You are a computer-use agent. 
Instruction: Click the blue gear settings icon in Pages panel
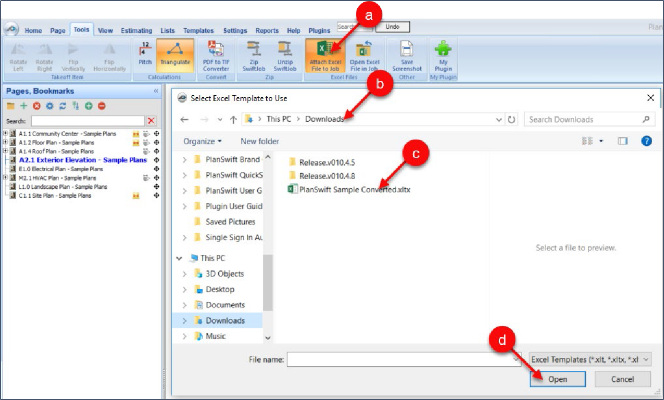click(x=50, y=106)
